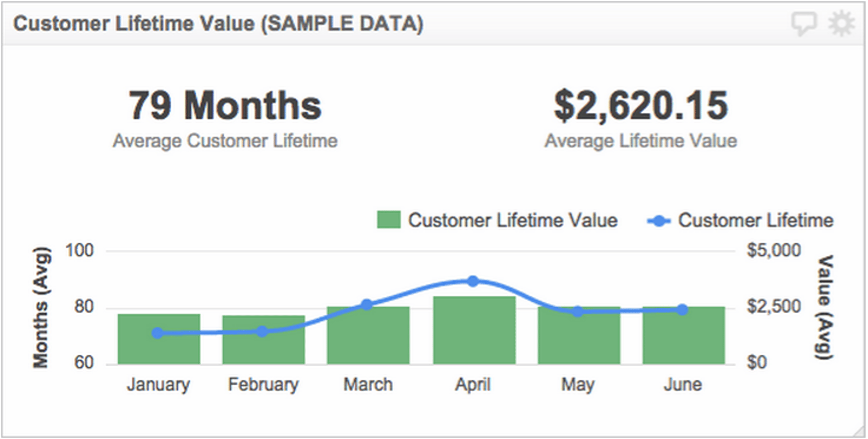Expand options via the gear control
This screenshot has height=439, width=868.
coord(841,22)
